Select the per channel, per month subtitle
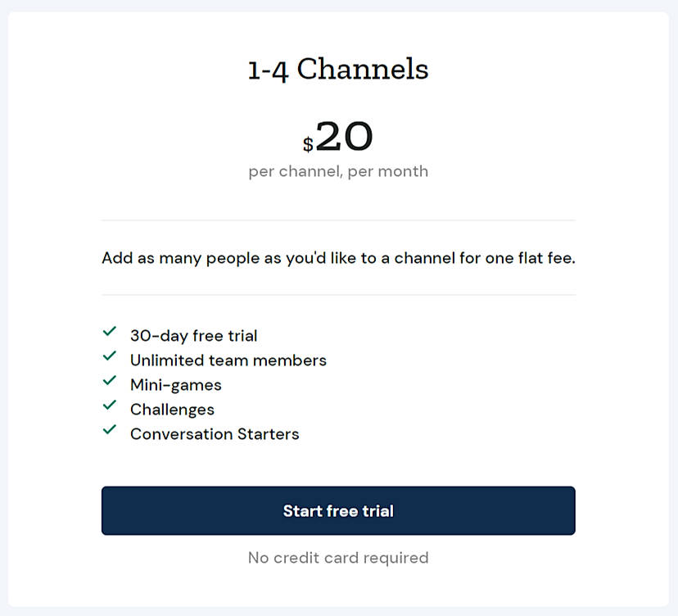 point(338,171)
